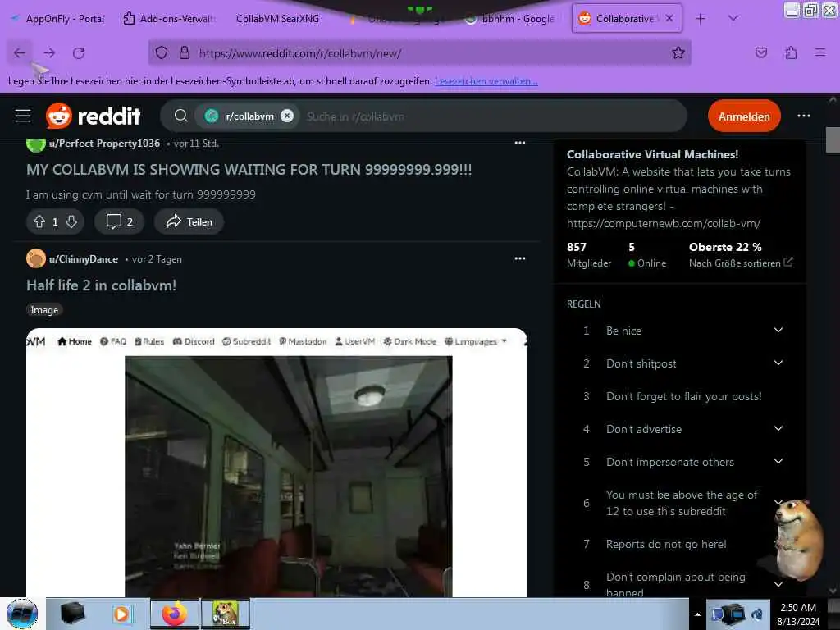Open the MY COLLABVM IS SHOWING WAITING post title
The image size is (840, 630).
click(x=249, y=169)
